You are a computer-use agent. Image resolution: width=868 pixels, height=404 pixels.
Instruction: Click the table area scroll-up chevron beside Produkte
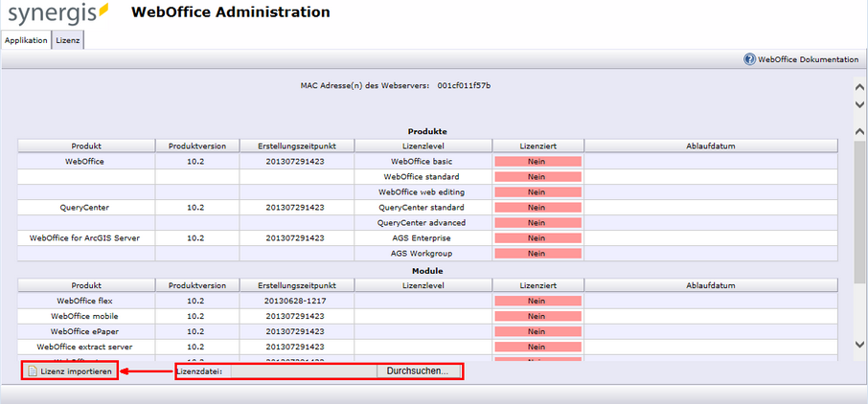coord(859,132)
